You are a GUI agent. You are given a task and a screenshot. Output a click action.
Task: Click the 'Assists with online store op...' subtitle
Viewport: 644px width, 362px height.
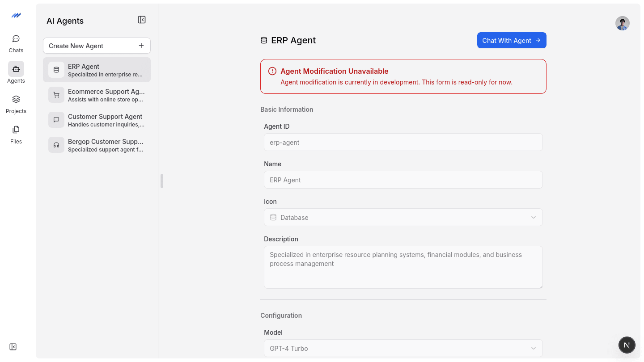(106, 100)
